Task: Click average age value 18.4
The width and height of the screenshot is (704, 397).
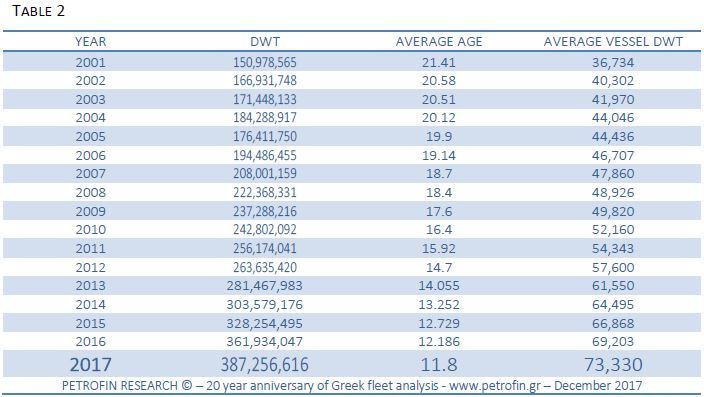Action: 439,192
